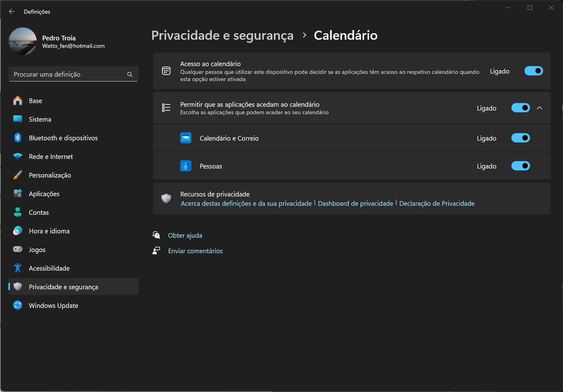Open the Dashboard de privacidade link
Screen dimensions: 563x392
pyautogui.click(x=355, y=204)
